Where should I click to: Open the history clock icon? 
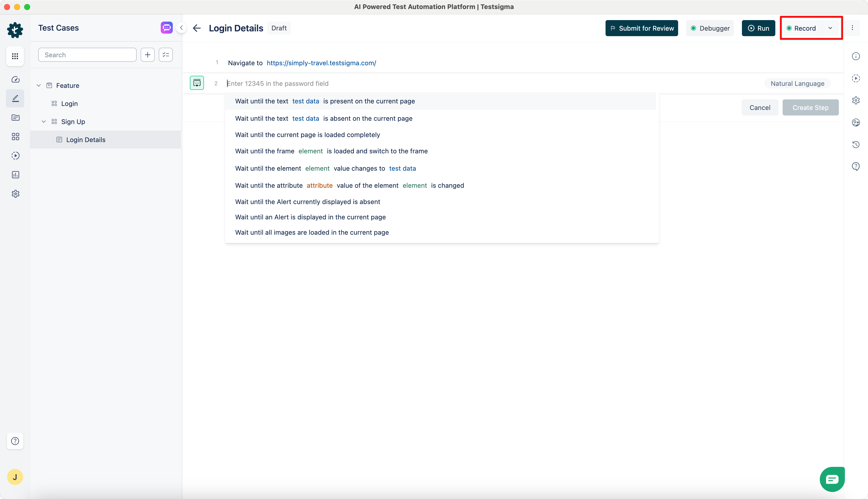click(x=856, y=144)
